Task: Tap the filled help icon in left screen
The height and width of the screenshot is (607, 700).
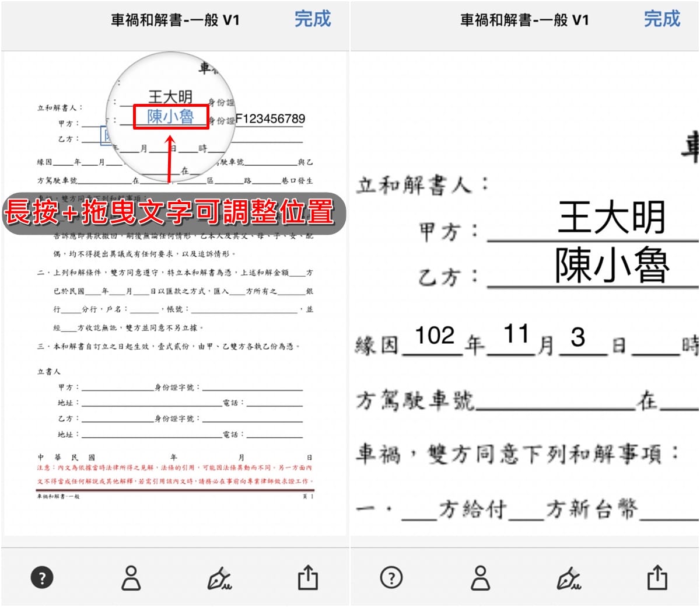Action: coord(41,578)
